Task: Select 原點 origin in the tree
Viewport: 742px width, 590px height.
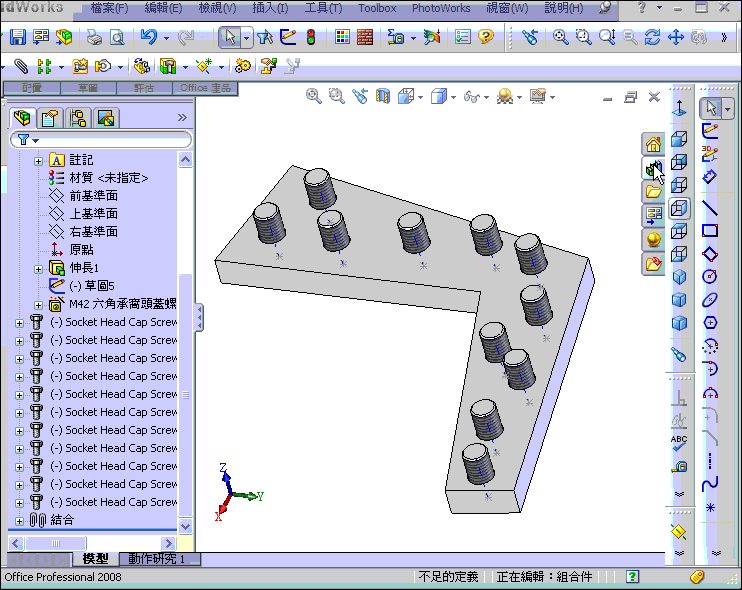Action: point(71,249)
